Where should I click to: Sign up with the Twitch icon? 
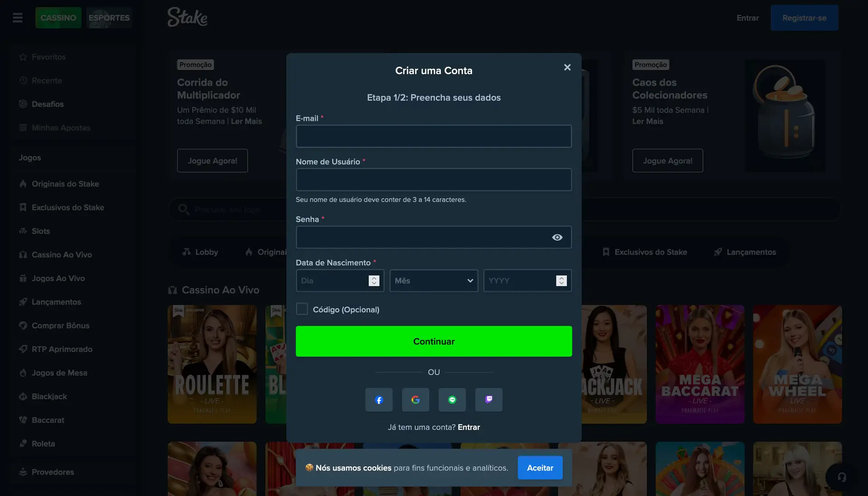pyautogui.click(x=489, y=400)
